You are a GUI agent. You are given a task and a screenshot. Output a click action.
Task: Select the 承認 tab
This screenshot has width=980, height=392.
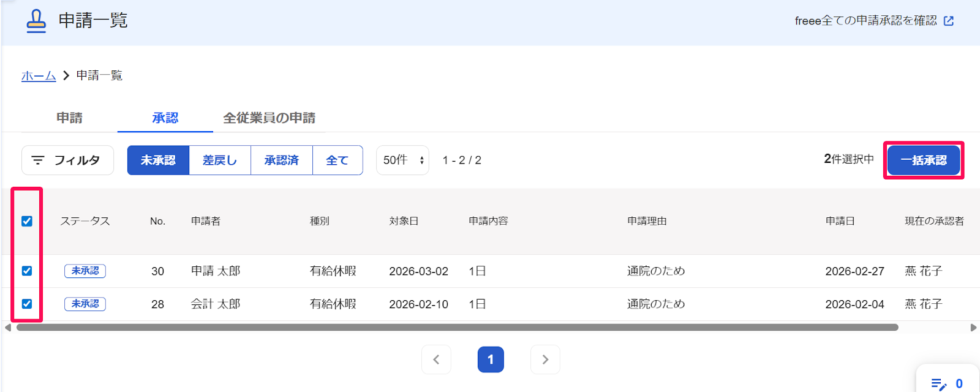(x=165, y=118)
